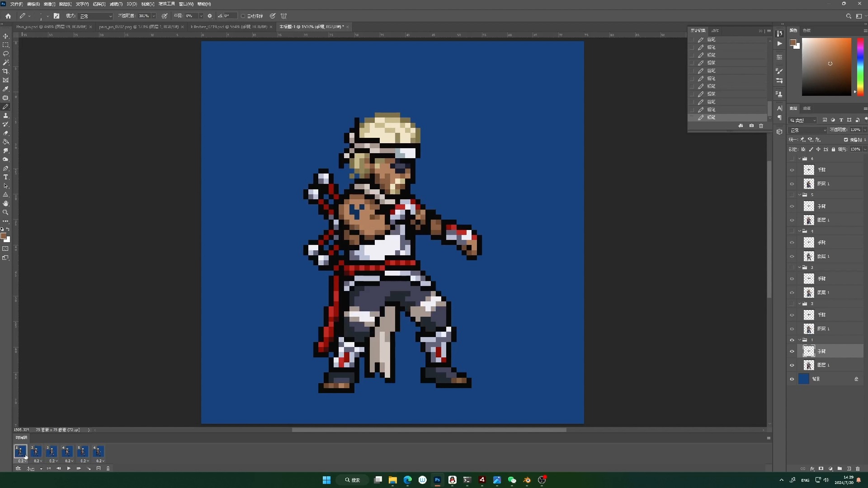Viewport: 868px width, 488px height.
Task: Delete selected frame in timeline
Action: (108, 469)
